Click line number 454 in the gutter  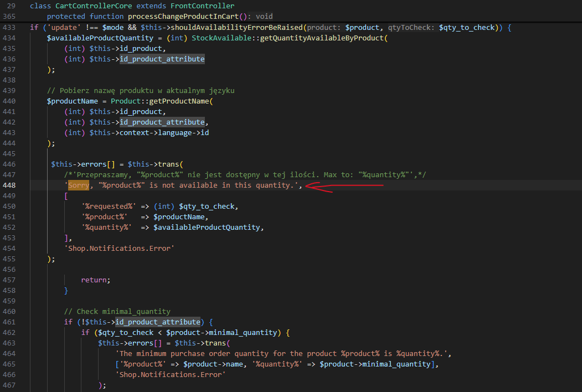9,249
